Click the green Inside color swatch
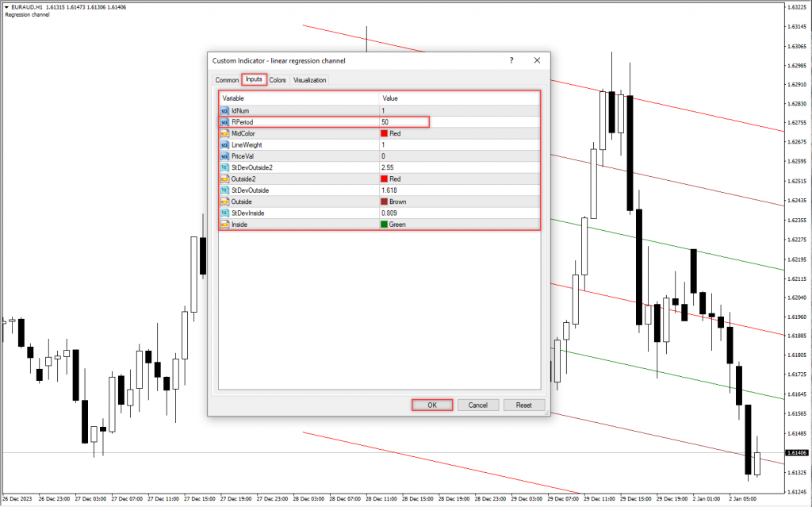This screenshot has height=507, width=812. (x=385, y=225)
